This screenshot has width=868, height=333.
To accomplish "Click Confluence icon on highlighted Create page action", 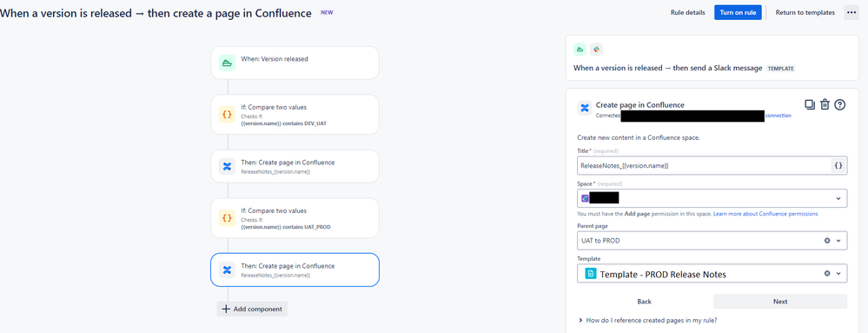I will [x=227, y=270].
